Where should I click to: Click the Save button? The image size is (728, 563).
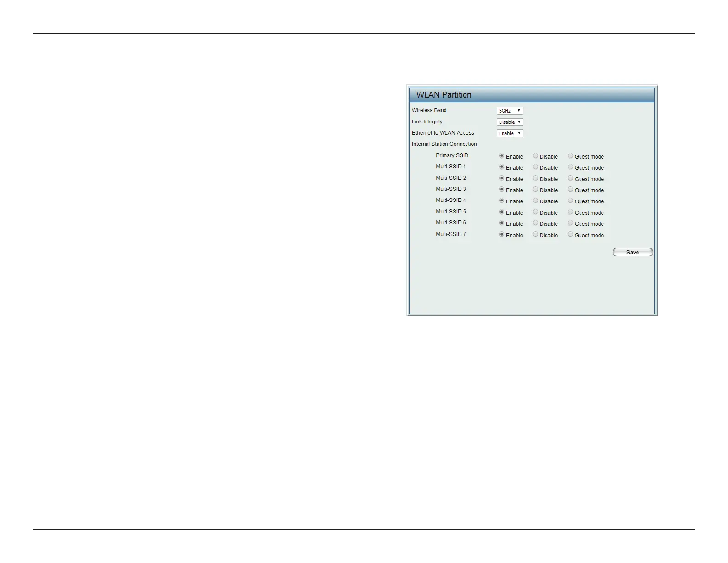pyautogui.click(x=632, y=252)
